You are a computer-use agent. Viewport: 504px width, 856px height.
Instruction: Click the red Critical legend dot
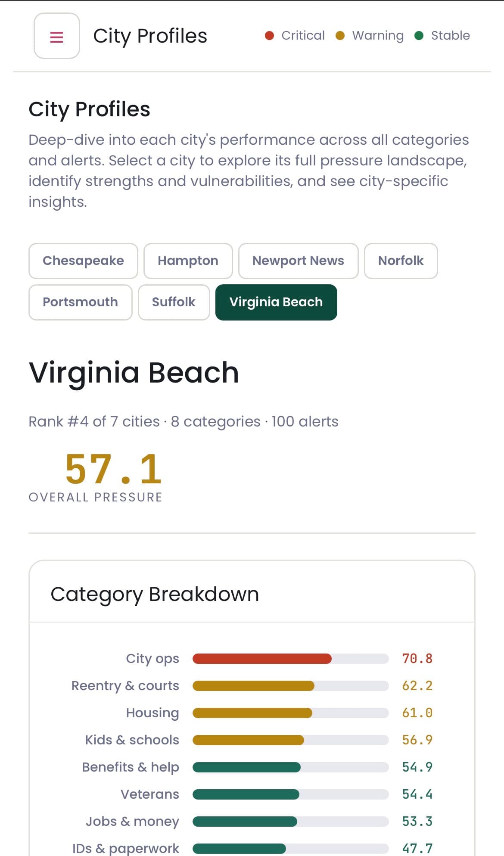tap(269, 36)
